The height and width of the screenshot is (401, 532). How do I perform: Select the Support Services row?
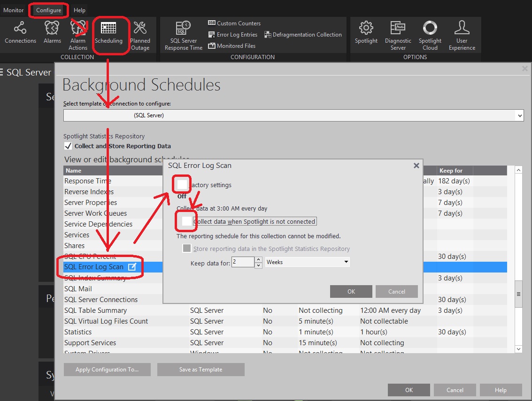pos(285,343)
